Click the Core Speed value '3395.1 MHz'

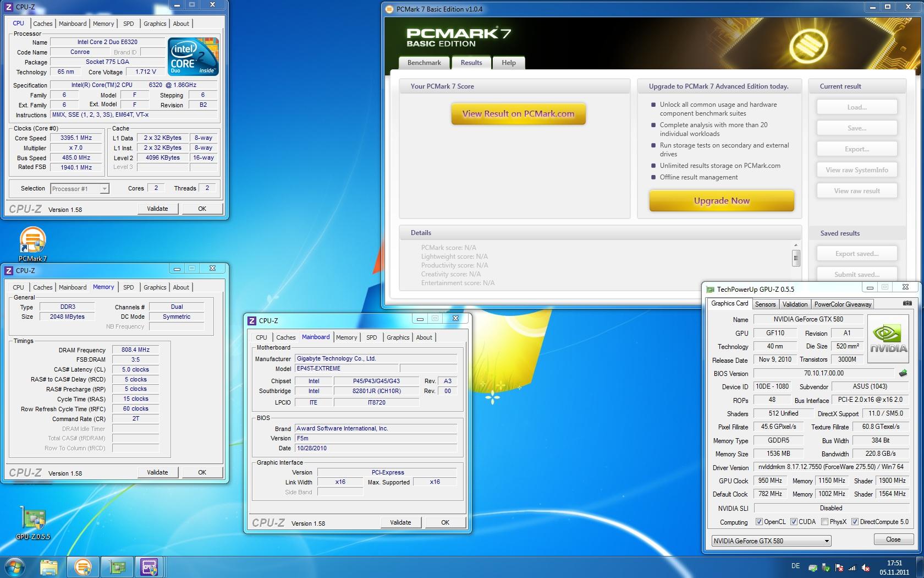coord(76,138)
